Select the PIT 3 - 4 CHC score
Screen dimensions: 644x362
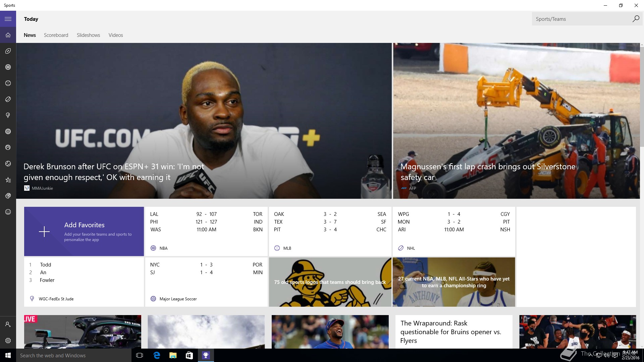[330, 229]
